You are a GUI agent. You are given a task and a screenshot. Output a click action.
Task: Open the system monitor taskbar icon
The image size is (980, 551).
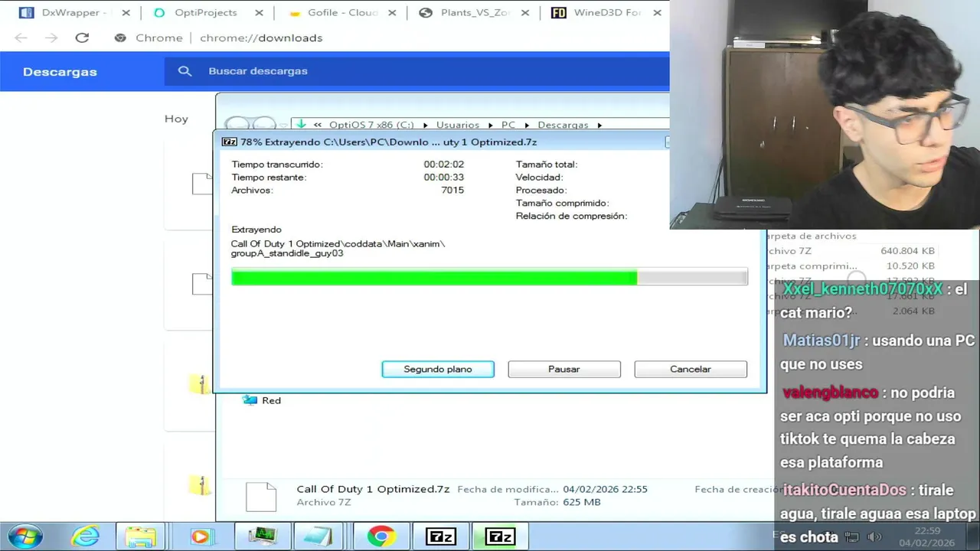(262, 536)
